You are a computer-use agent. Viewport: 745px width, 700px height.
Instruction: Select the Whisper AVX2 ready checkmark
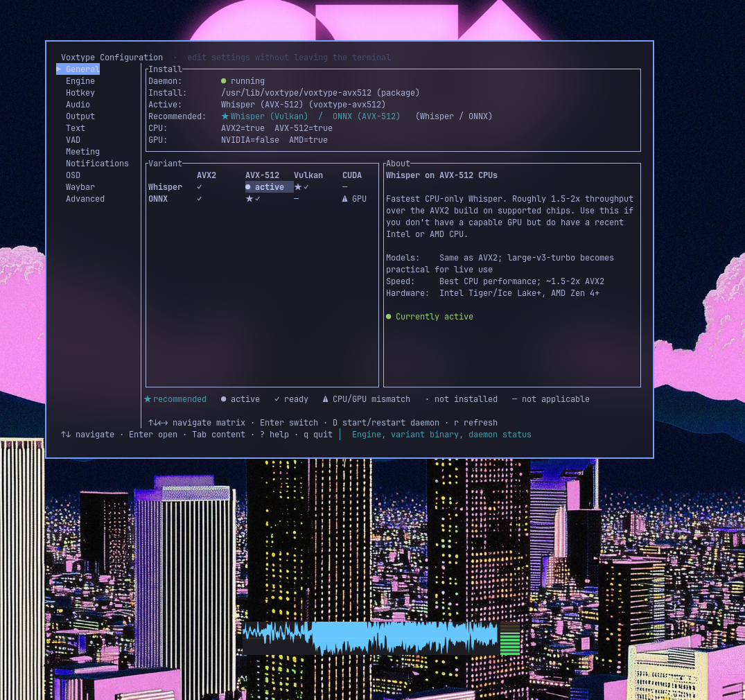200,187
